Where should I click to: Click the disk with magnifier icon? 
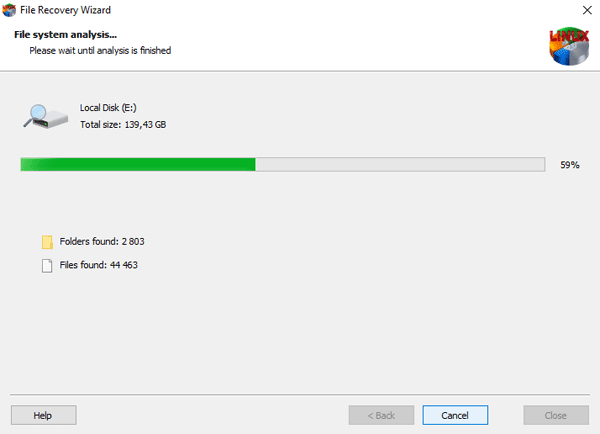[x=46, y=116]
